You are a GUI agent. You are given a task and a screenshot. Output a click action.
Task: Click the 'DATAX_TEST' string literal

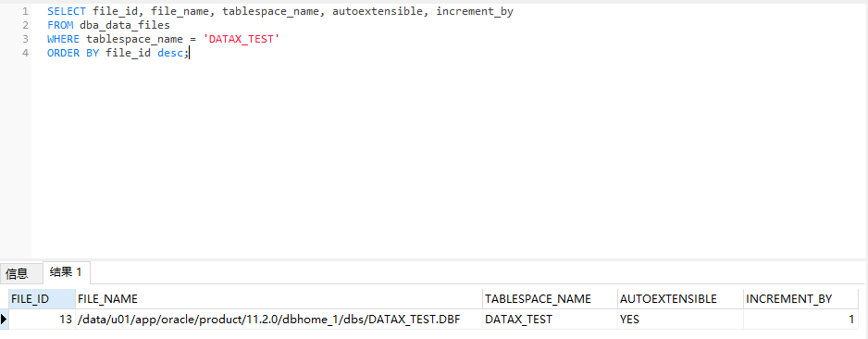[x=242, y=39]
